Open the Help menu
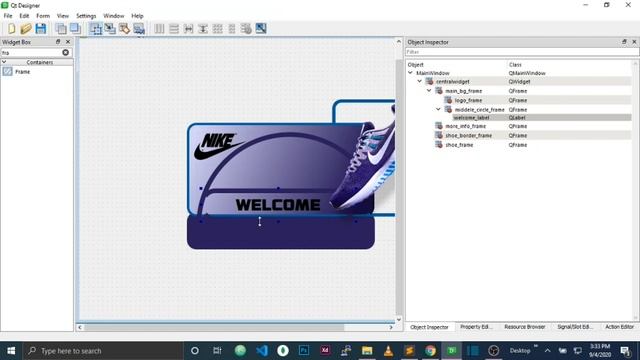This screenshot has height=360, width=640. click(x=137, y=16)
